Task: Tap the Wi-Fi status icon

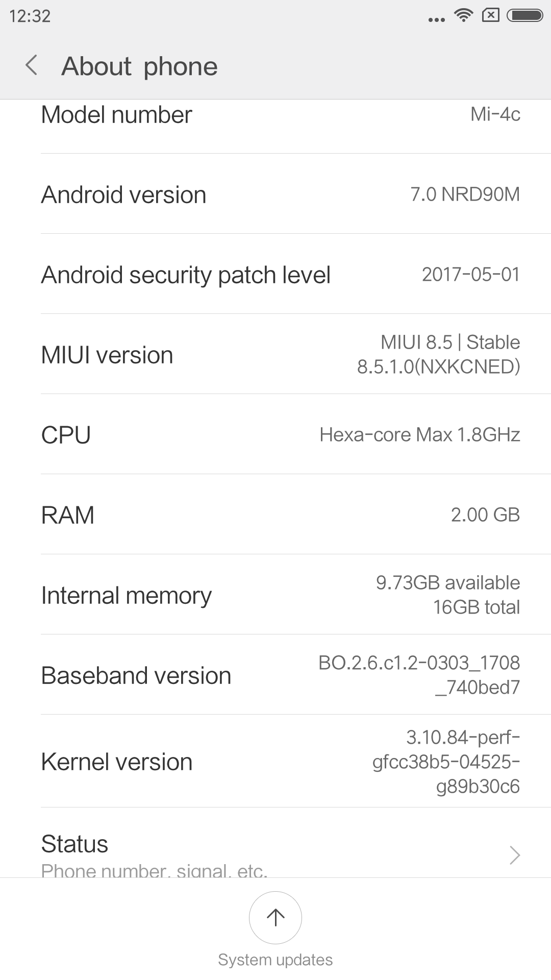Action: pyautogui.click(x=464, y=16)
